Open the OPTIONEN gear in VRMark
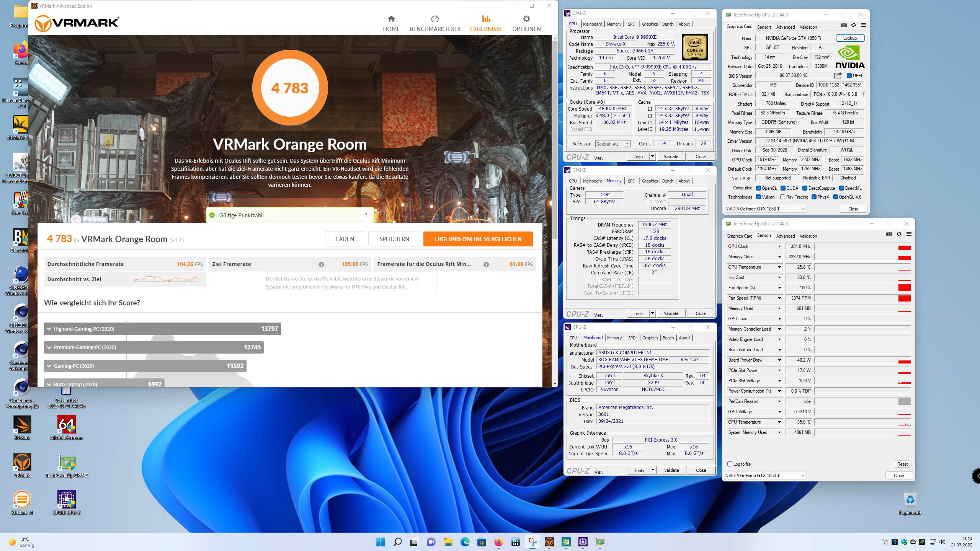Image resolution: width=980 pixels, height=551 pixels. click(526, 23)
